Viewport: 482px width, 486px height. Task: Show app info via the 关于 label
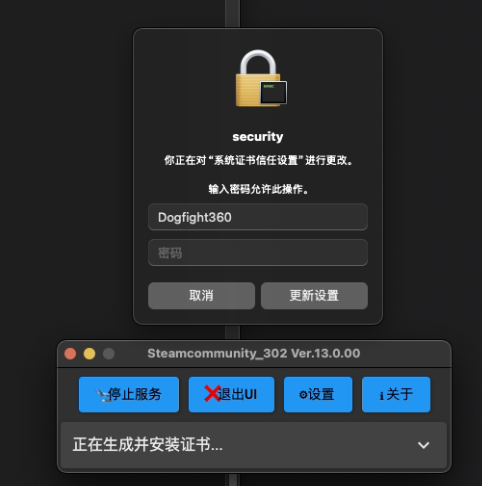(x=400, y=395)
